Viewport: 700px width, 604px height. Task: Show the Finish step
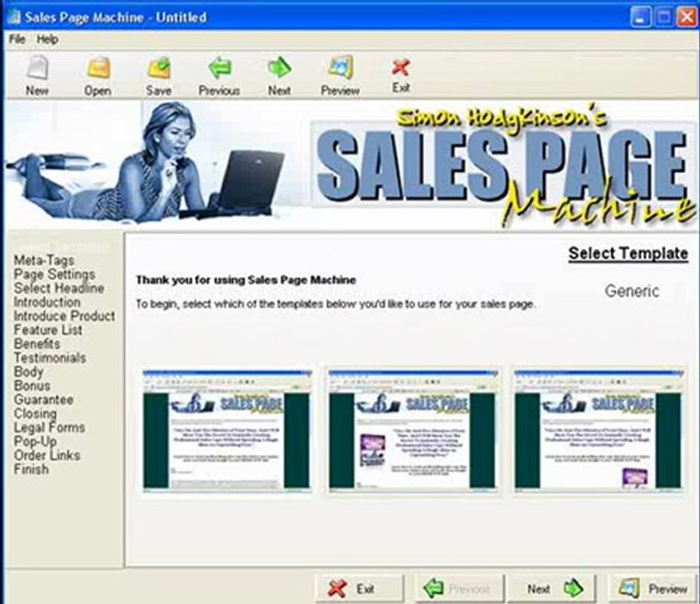coord(31,469)
